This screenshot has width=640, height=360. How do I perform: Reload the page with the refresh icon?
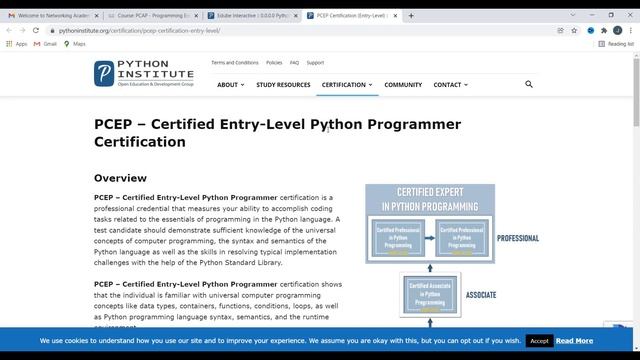point(36,31)
